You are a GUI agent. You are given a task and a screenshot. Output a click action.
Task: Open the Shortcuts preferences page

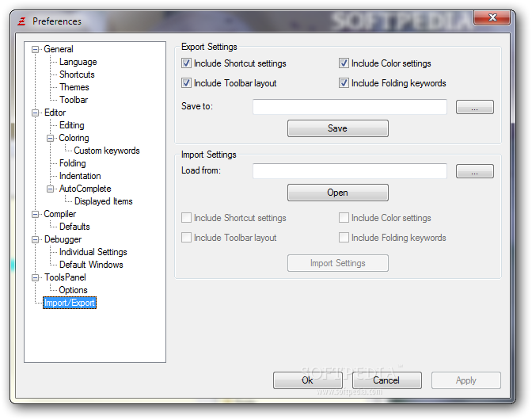[x=77, y=74]
